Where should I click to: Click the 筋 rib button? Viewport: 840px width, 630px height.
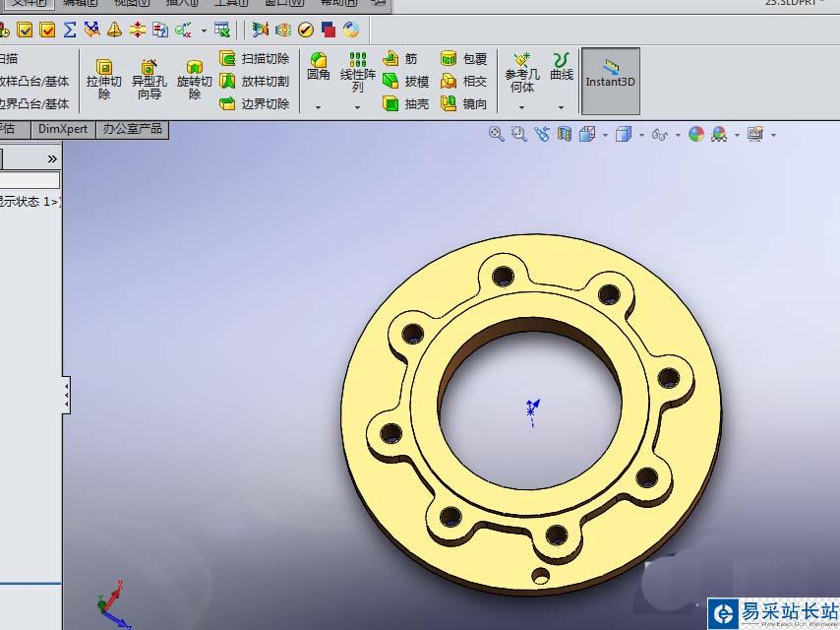(x=399, y=58)
